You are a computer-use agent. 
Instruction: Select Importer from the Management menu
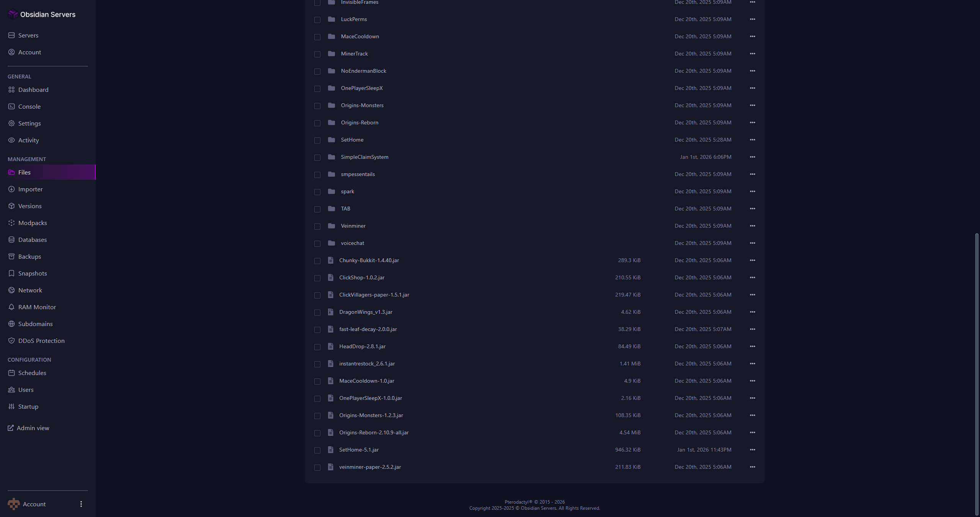31,189
